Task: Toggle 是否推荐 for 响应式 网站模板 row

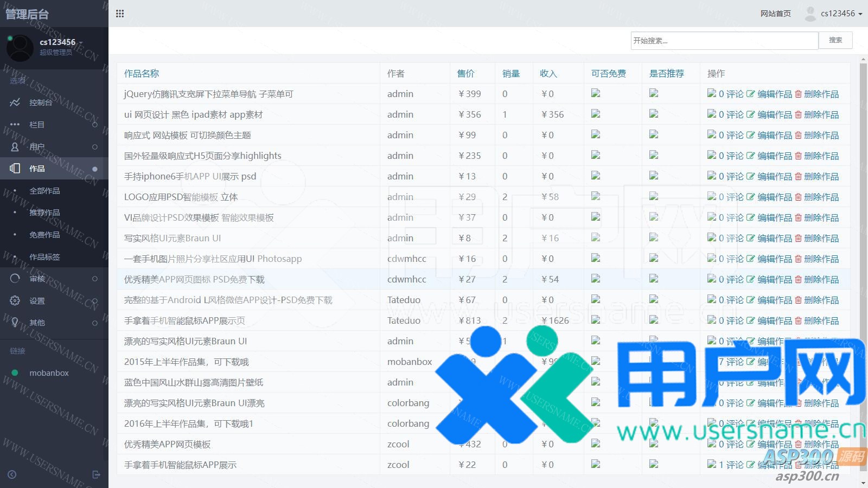Action: click(654, 134)
